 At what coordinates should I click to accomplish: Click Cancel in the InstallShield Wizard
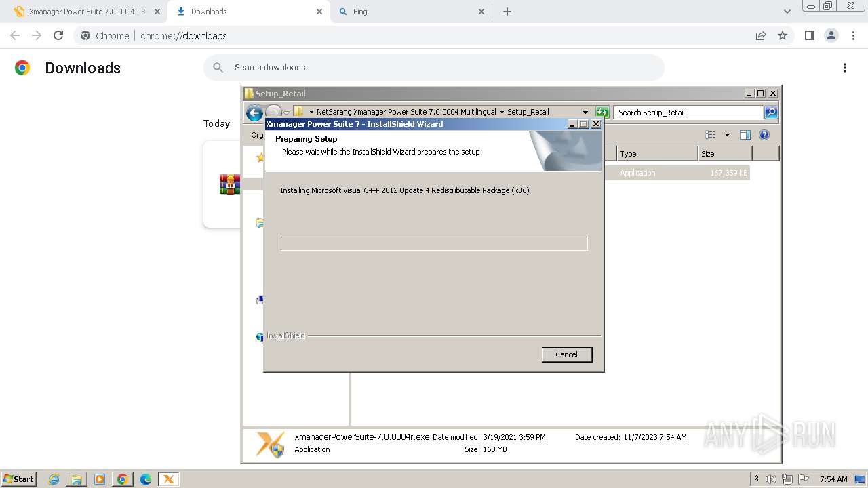coord(566,354)
